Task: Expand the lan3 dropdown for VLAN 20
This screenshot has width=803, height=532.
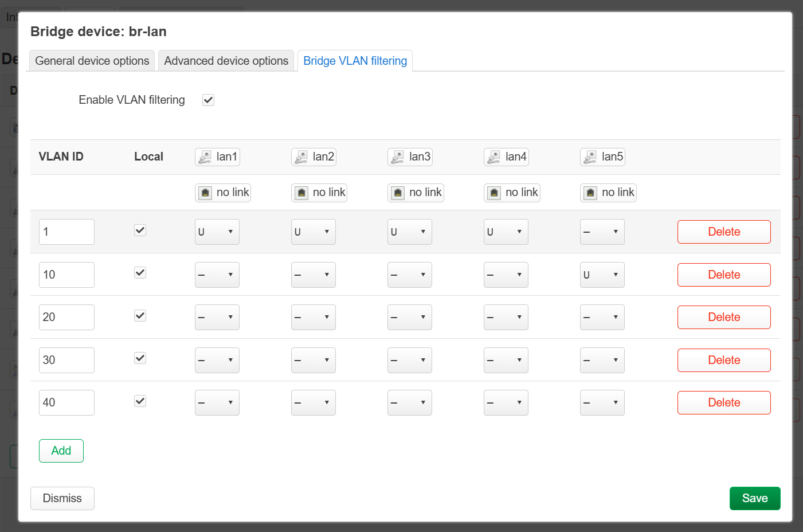Action: tap(409, 318)
